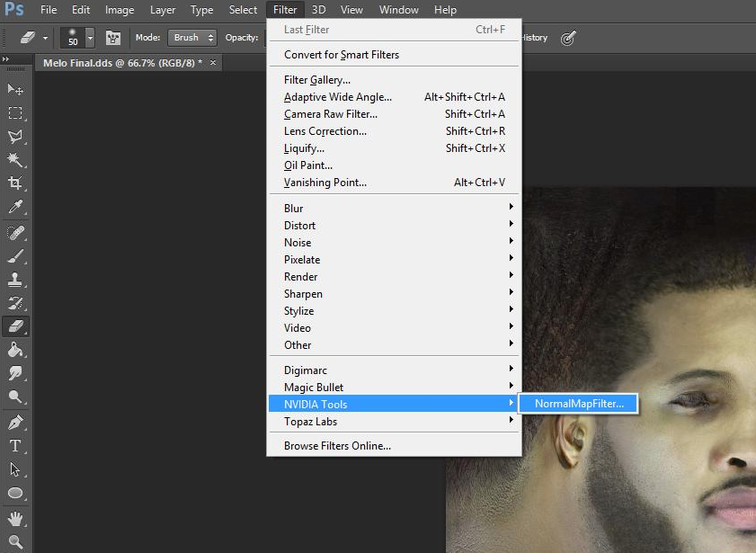Choose Browse Filters Online
Screen dimensions: 756x553
pyautogui.click(x=394, y=445)
